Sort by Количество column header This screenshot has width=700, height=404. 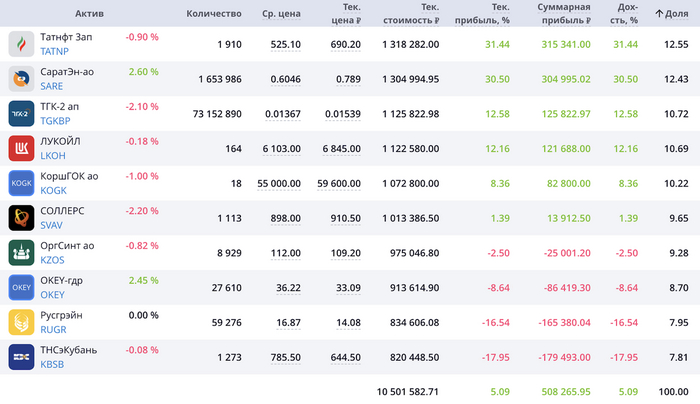[214, 14]
